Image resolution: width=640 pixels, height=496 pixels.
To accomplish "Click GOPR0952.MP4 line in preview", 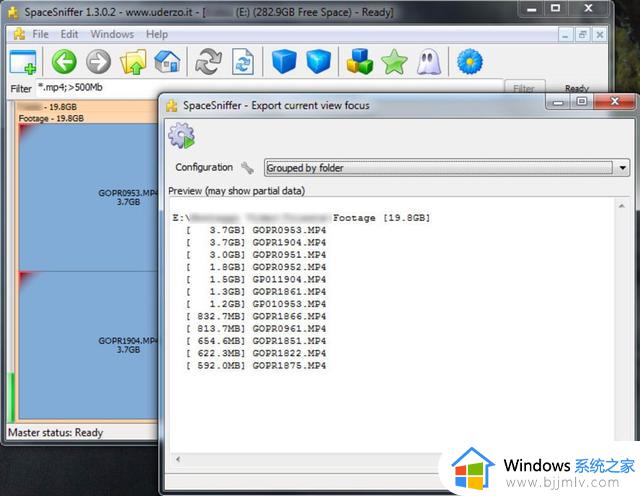I will point(256,267).
